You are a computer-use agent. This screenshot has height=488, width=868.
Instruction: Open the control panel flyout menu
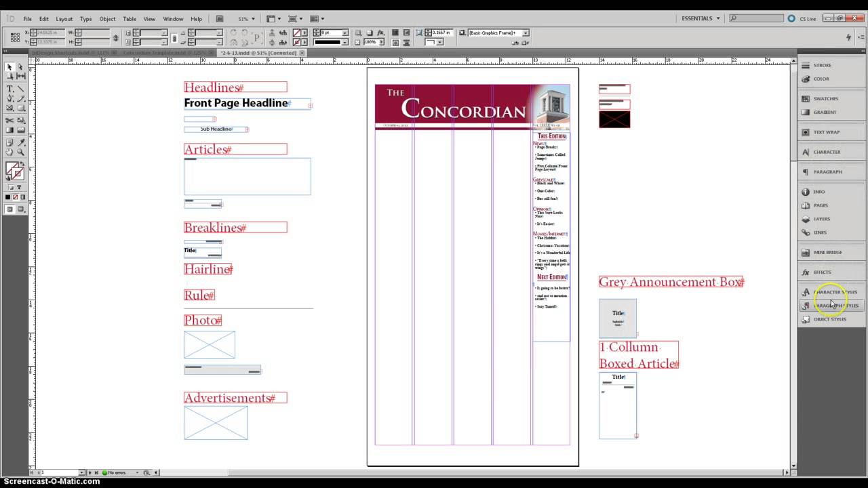(x=861, y=37)
